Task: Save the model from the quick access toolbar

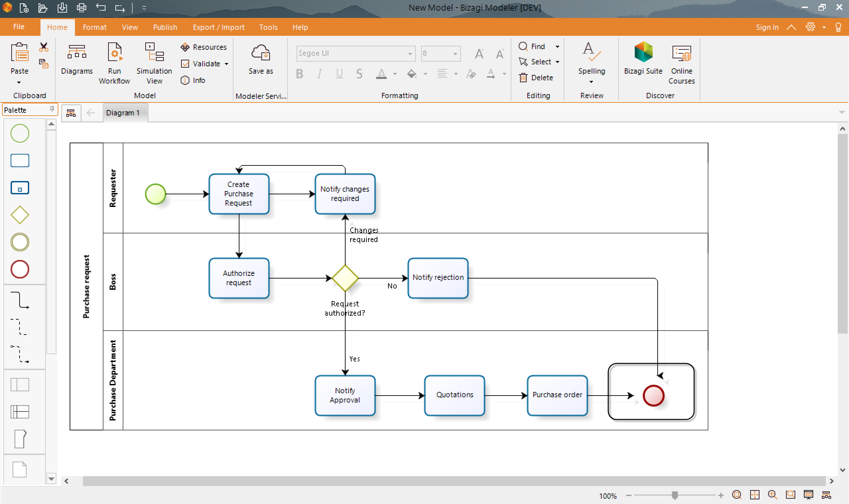Action: (62, 8)
